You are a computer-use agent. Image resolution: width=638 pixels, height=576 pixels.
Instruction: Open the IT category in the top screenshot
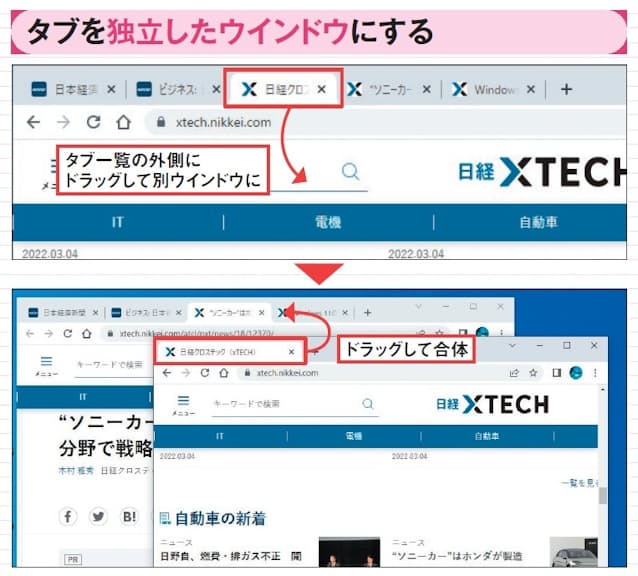[x=118, y=222]
